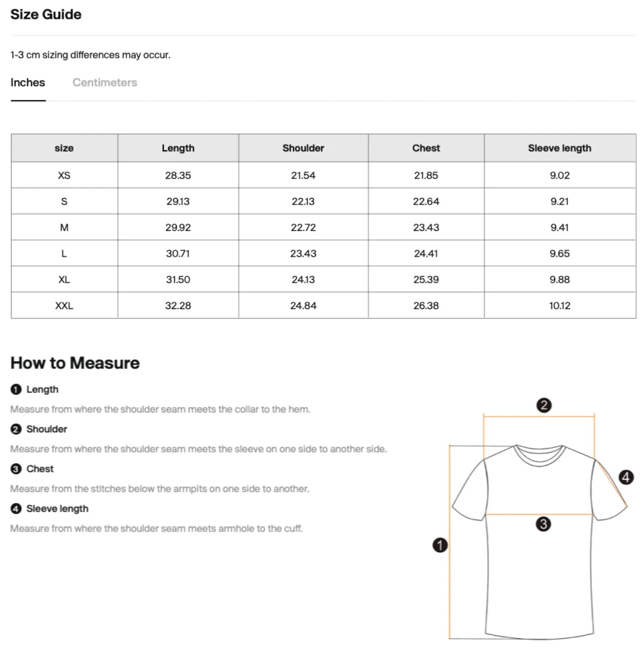Click the Length column header
Viewport: 644px width, 647px height.
click(x=178, y=148)
